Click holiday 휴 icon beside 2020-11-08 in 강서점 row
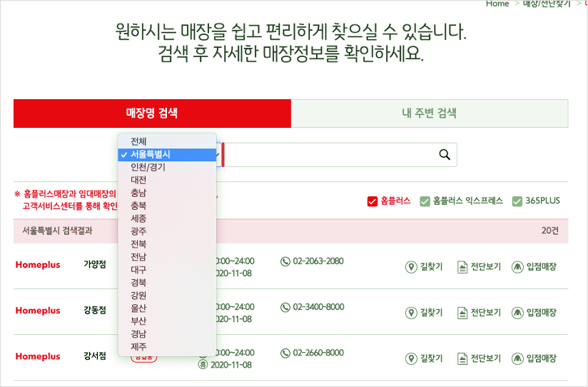This screenshot has width=588, height=387. 203,364
